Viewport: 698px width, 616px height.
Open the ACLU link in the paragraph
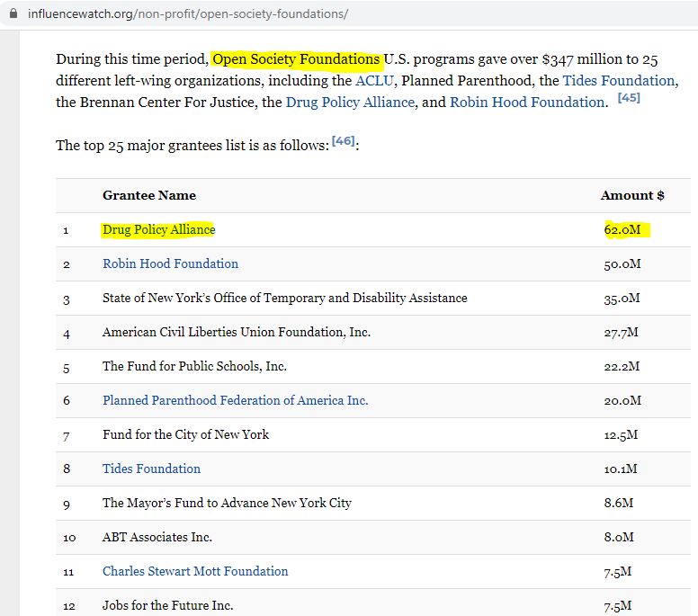tap(374, 81)
